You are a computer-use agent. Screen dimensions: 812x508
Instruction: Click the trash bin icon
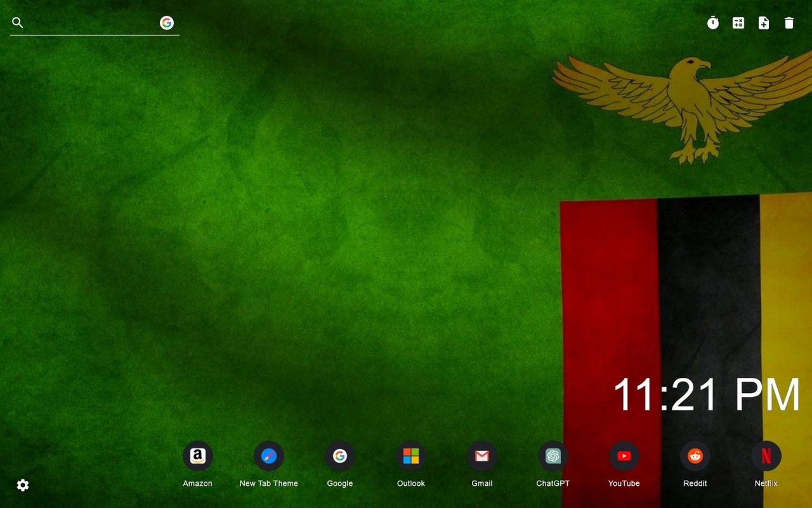coord(789,23)
